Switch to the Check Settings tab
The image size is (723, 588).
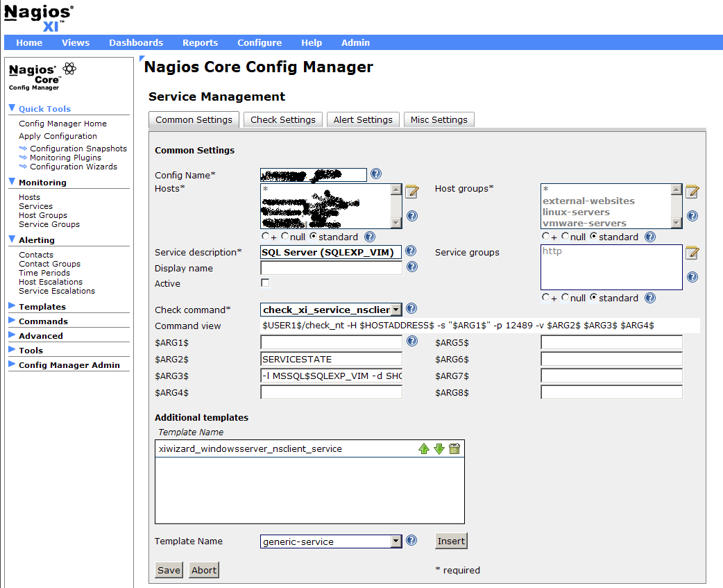point(283,120)
